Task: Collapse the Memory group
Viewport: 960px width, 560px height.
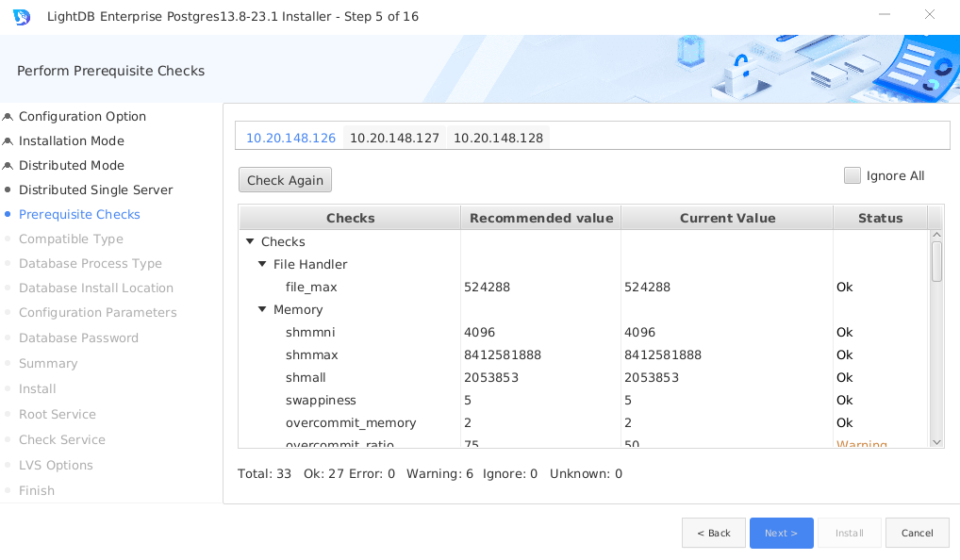Action: [x=262, y=309]
